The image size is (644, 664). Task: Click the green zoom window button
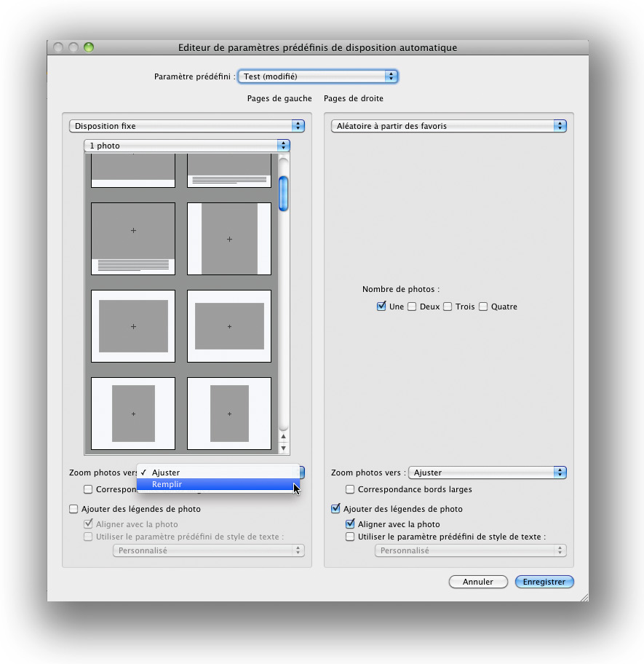(x=89, y=47)
